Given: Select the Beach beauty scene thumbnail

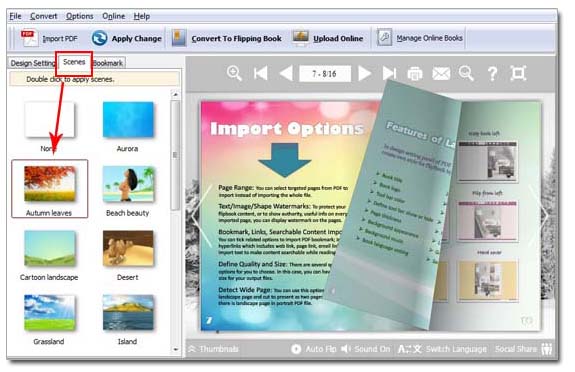Looking at the screenshot, I should point(128,184).
